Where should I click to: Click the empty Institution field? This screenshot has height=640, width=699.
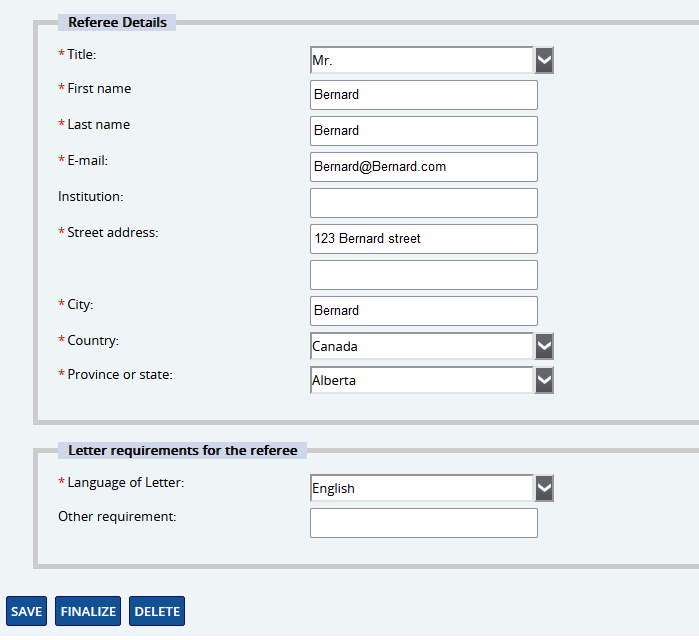pos(423,203)
